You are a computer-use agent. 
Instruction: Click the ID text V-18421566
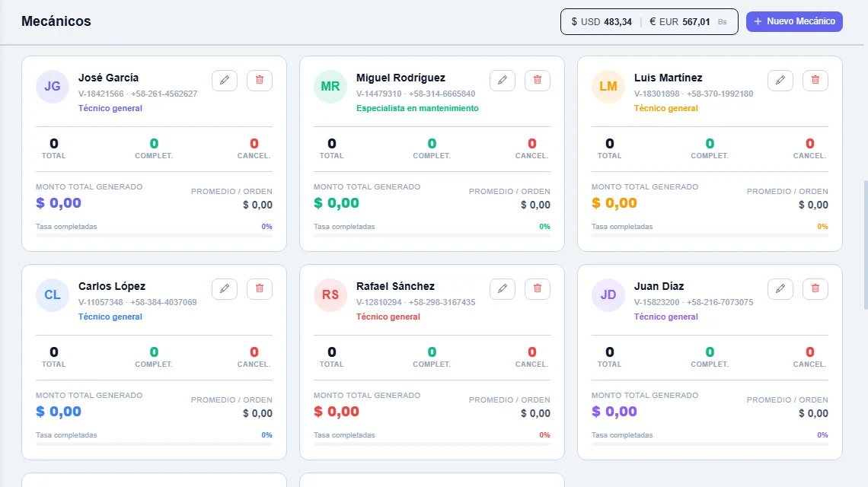click(x=101, y=94)
